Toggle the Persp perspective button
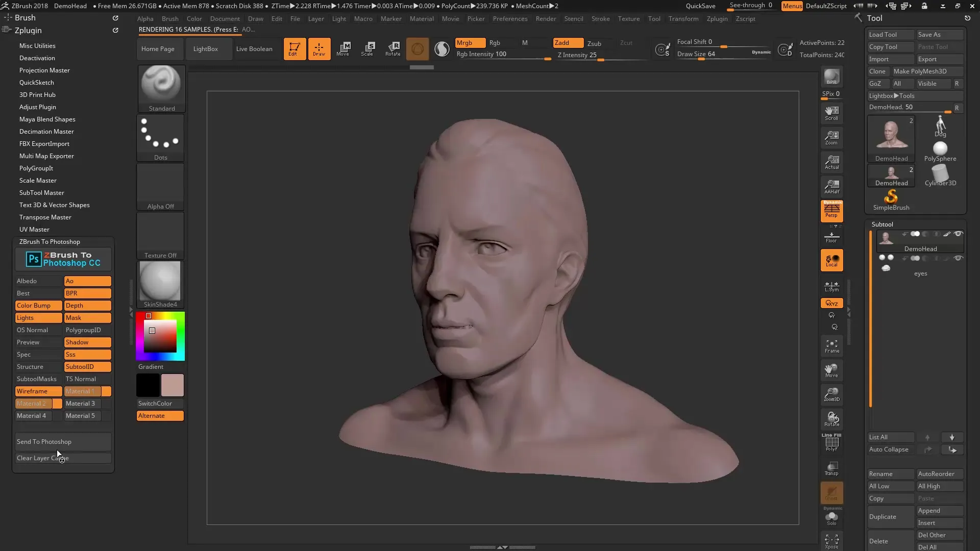Viewport: 980px width, 551px height. click(x=831, y=211)
